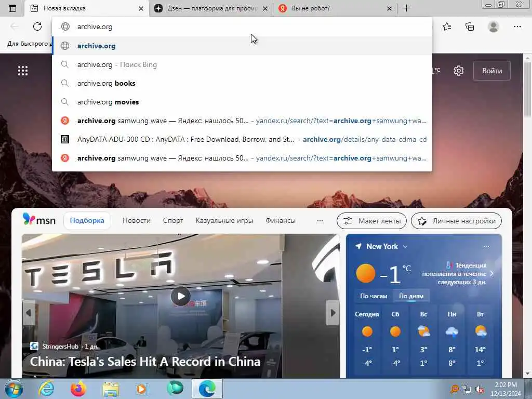The width and height of the screenshot is (532, 399).
Task: Show next news carousel slide
Action: pyautogui.click(x=333, y=312)
